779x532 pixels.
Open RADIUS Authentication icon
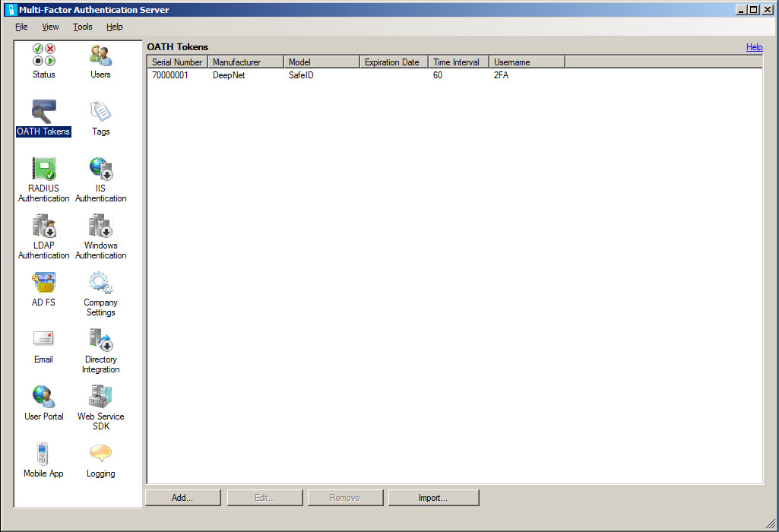pyautogui.click(x=44, y=169)
